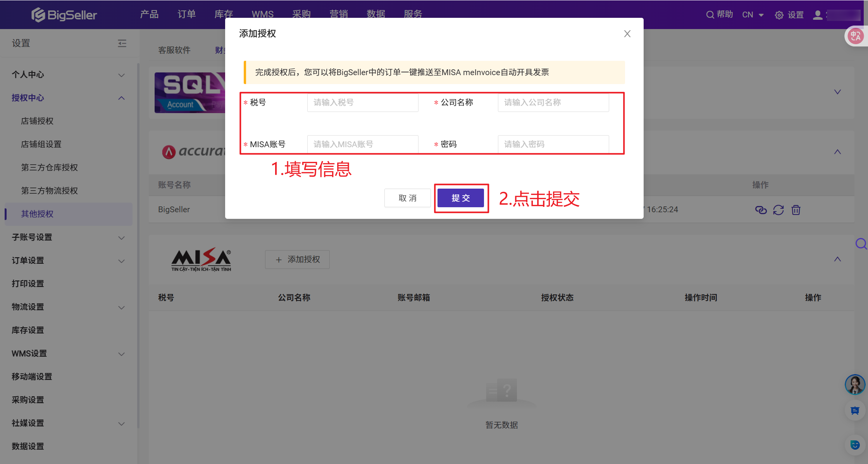868x464 pixels.
Task: Select 第三方仓库授权 in sidebar
Action: tap(49, 168)
